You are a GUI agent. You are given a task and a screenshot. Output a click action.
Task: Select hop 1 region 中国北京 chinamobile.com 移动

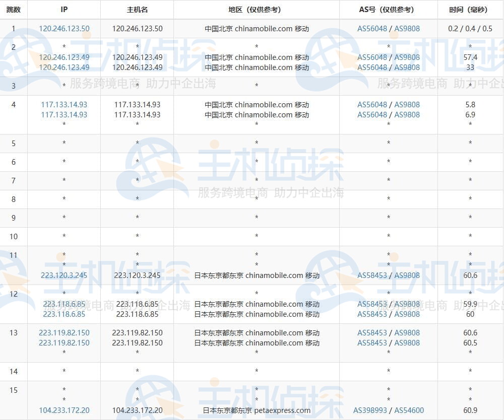[257, 29]
